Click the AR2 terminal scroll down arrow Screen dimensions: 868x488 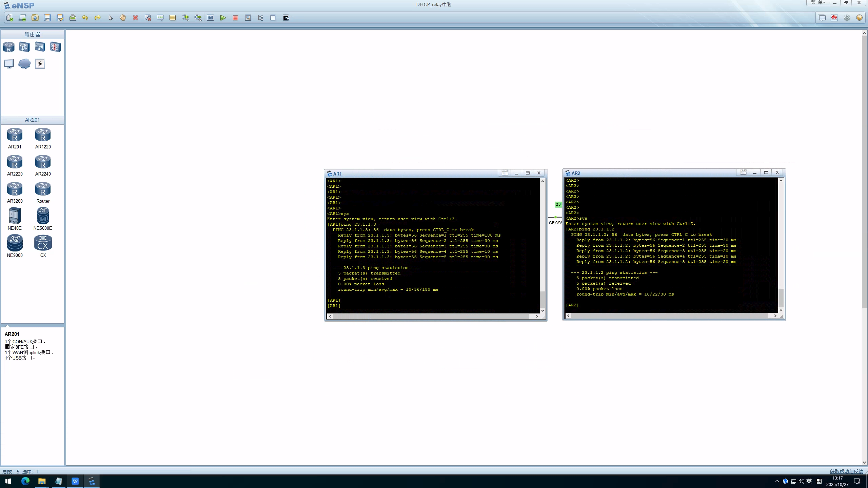[781, 310]
